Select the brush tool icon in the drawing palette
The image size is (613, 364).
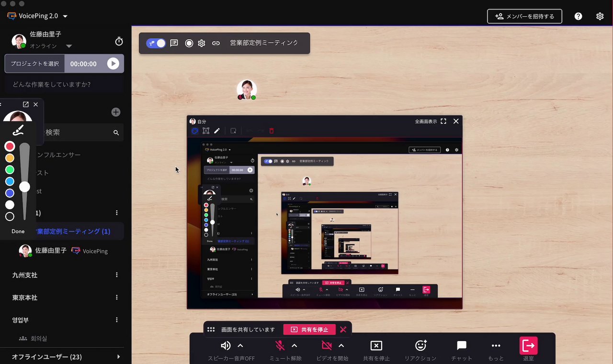coord(18,129)
